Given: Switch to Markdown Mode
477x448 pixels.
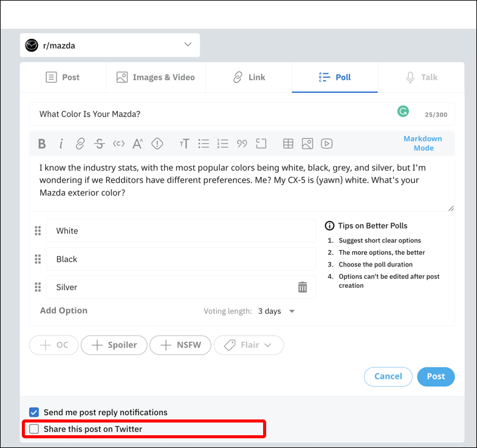Looking at the screenshot, I should (423, 143).
